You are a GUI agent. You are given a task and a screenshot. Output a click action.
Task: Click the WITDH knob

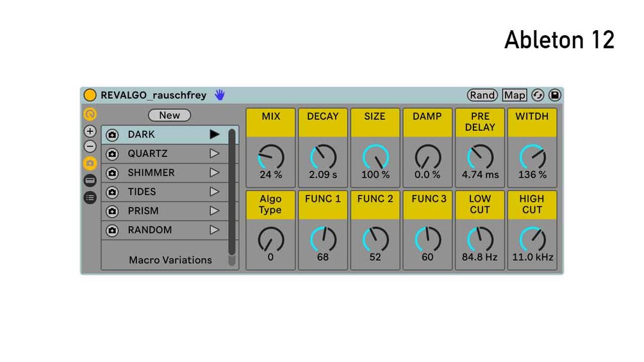click(533, 157)
